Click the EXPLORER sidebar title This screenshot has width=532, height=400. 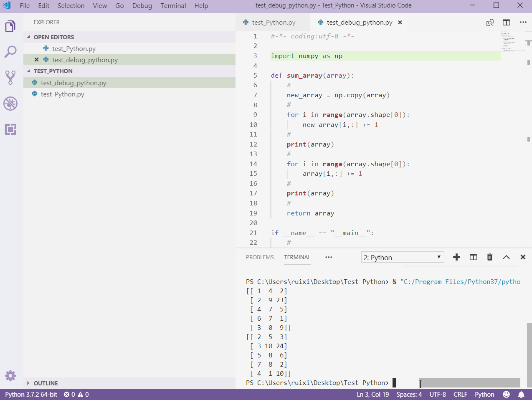(x=47, y=22)
